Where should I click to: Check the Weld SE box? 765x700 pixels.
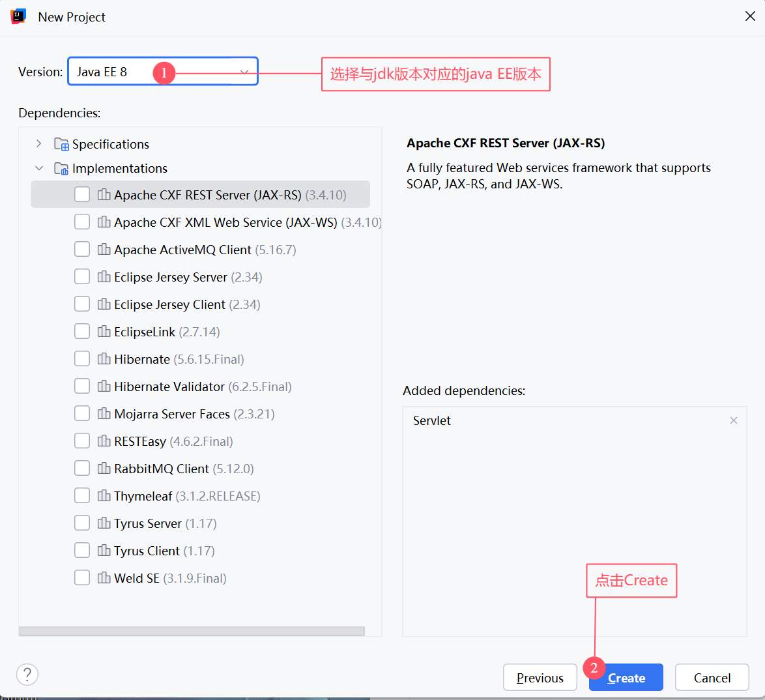82,577
